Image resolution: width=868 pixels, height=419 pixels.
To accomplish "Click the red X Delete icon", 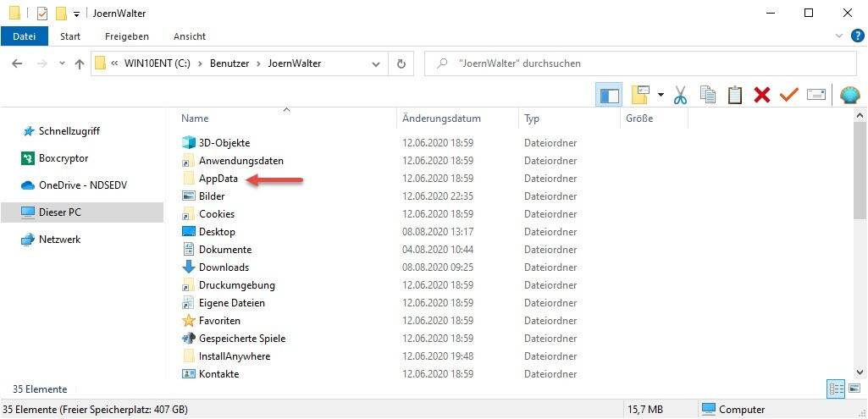I will coord(761,95).
